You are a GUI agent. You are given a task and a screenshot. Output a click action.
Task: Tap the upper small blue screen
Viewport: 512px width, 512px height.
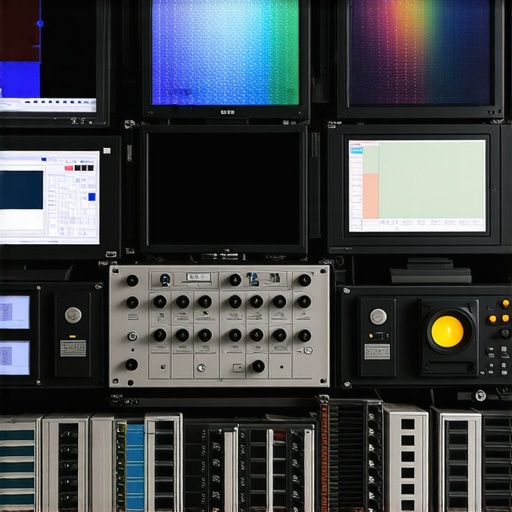(14, 312)
